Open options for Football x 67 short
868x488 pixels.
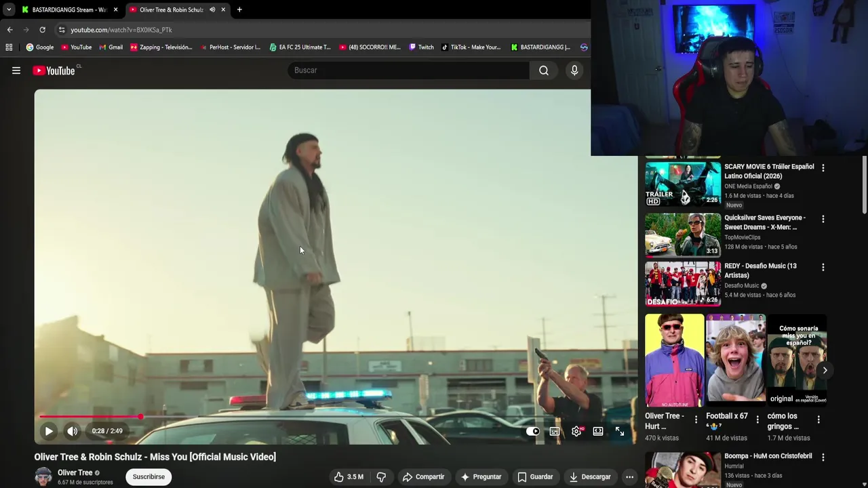tap(757, 420)
